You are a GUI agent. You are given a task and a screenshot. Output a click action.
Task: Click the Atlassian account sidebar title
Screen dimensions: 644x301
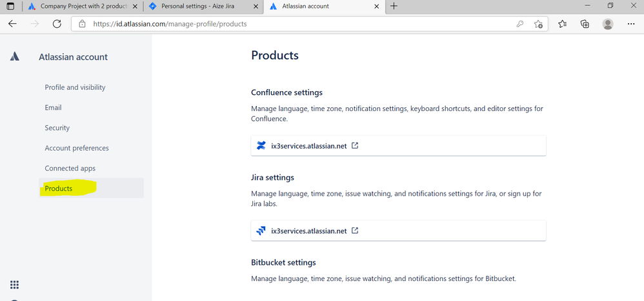click(73, 57)
